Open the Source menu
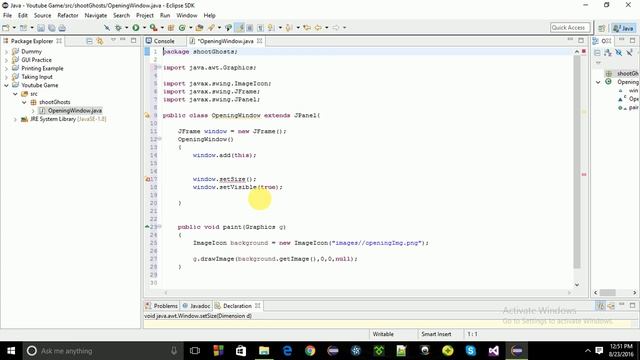The width and height of the screenshot is (640, 360). (x=42, y=15)
